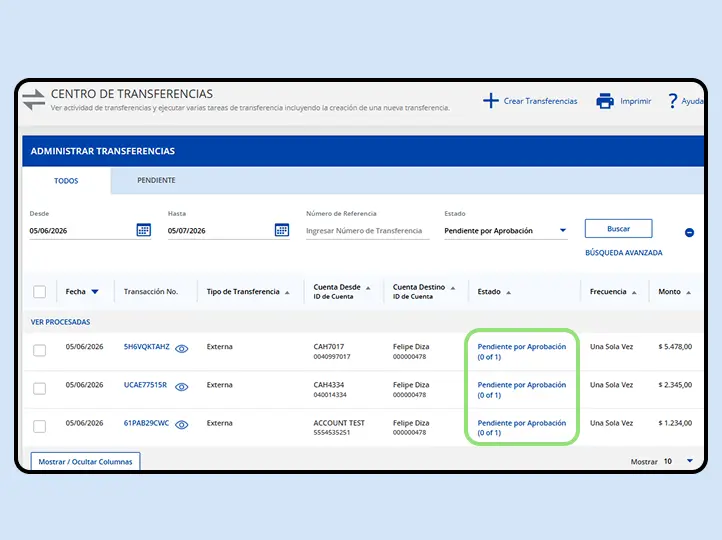Viewport: 722px width, 540px height.
Task: Open transaction UCAE77515R link
Action: 145,385
